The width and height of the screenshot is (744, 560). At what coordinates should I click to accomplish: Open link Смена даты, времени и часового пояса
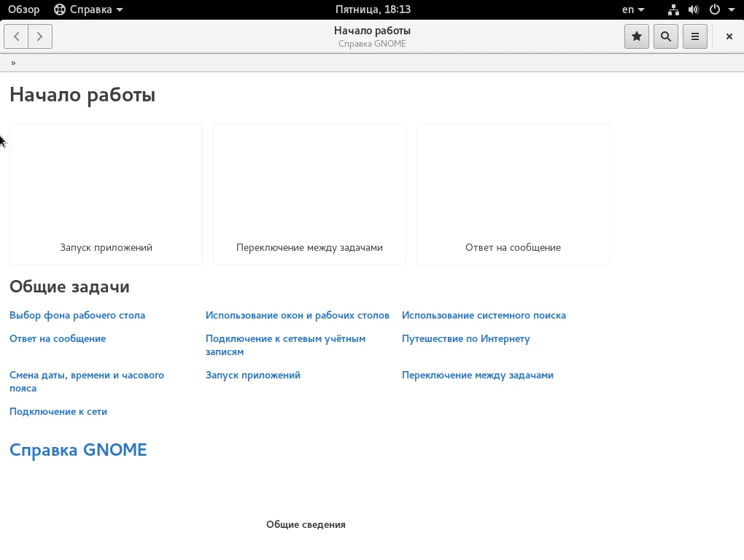click(x=87, y=381)
